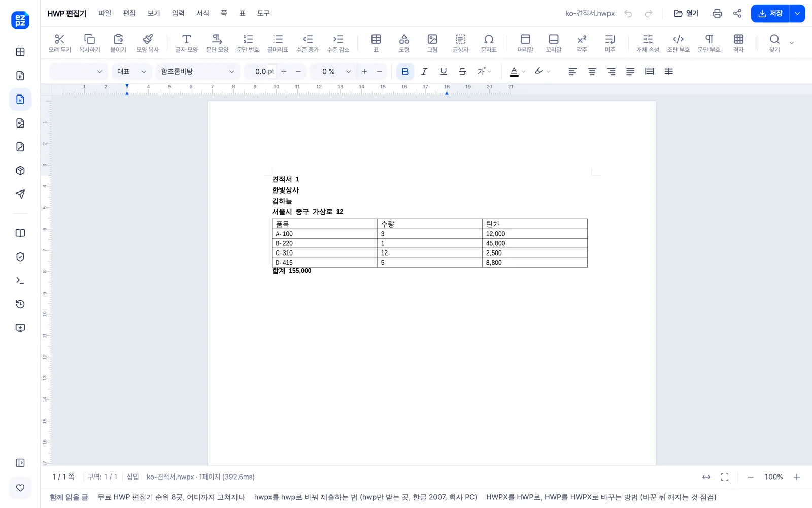Open the 찾기 search icon
This screenshot has height=508, width=812.
[x=774, y=39]
